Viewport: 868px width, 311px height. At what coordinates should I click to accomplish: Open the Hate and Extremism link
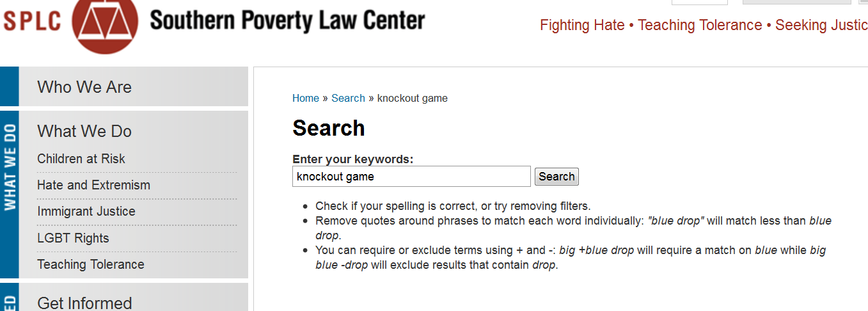click(x=93, y=185)
